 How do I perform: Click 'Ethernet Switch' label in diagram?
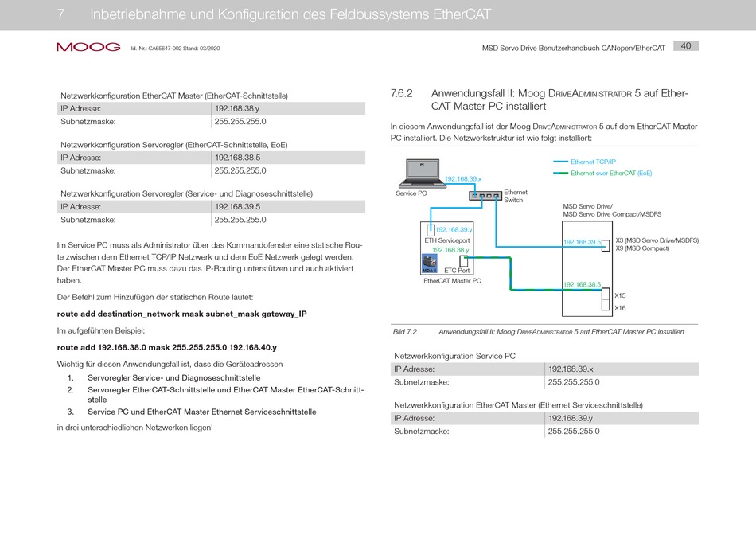coord(516,196)
